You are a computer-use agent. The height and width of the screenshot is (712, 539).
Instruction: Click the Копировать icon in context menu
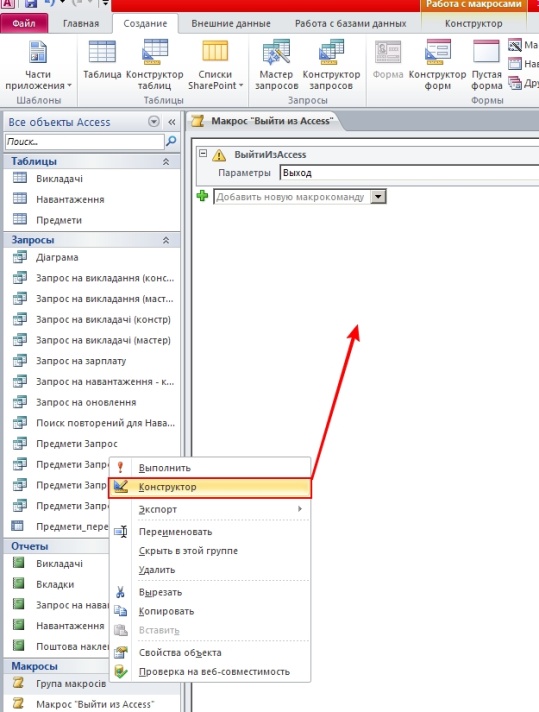tap(120, 611)
